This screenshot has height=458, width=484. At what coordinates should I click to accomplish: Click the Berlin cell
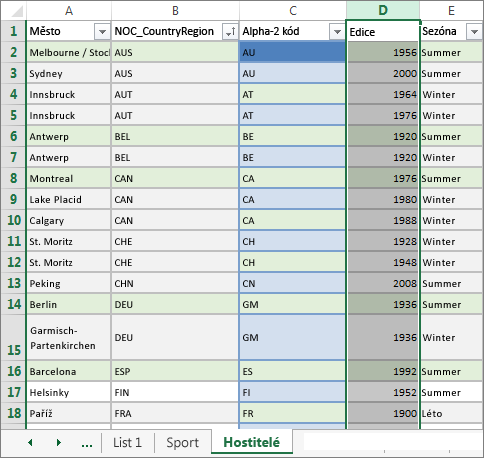[69, 304]
